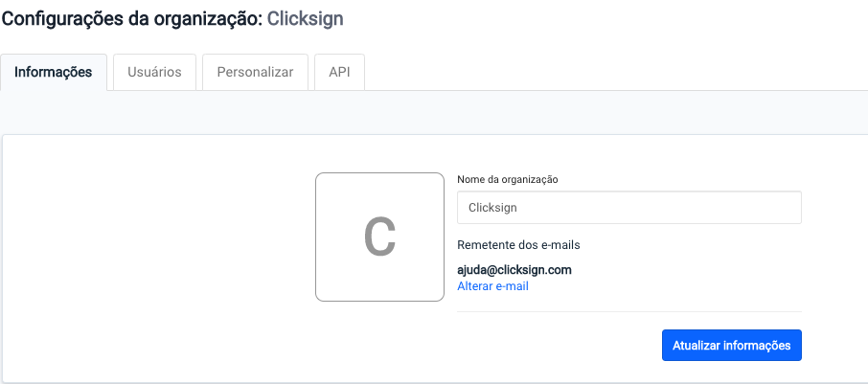This screenshot has height=384, width=868.
Task: Click the Remetente dos e-mails label
Action: tap(518, 245)
